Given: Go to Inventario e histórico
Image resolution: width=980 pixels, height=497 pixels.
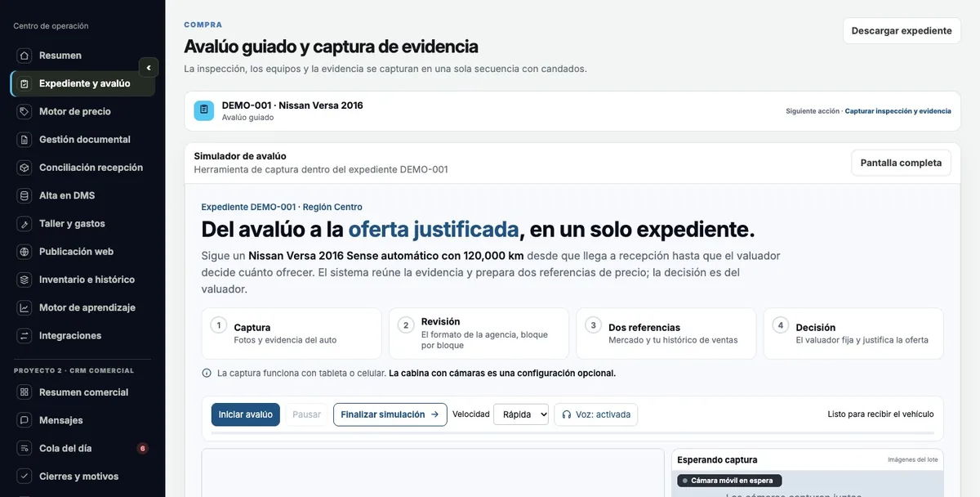Looking at the screenshot, I should tap(82, 280).
